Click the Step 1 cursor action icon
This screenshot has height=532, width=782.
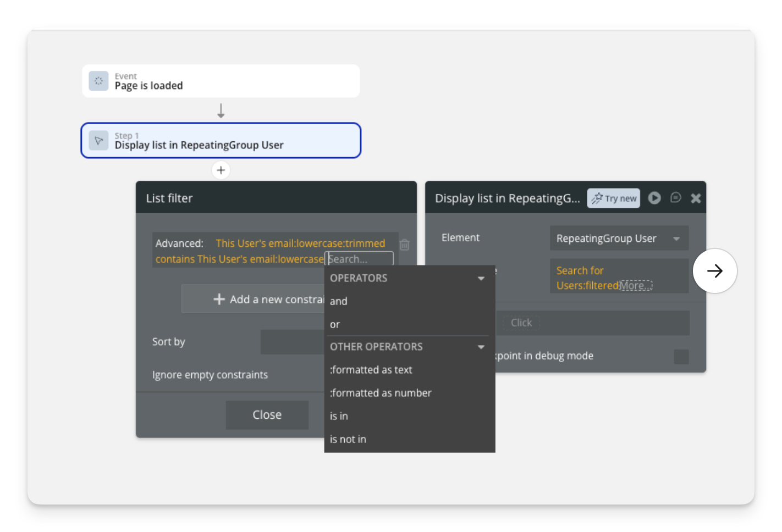[x=98, y=141]
